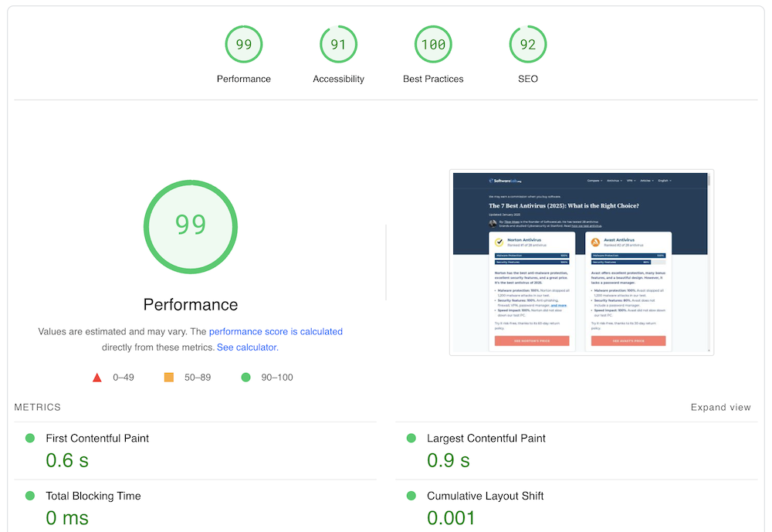
Task: Expand view for the metrics section
Action: coord(720,407)
